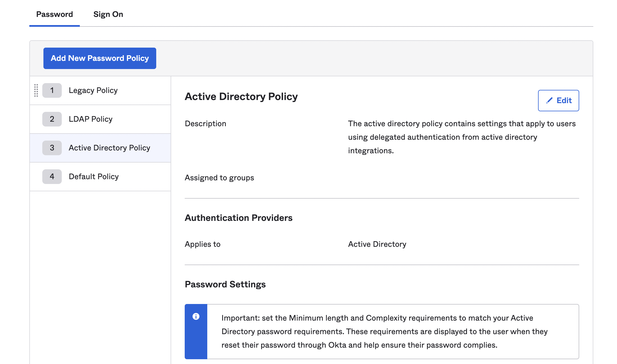Select Active Directory Policy in the list
This screenshot has width=617, height=364.
click(109, 148)
